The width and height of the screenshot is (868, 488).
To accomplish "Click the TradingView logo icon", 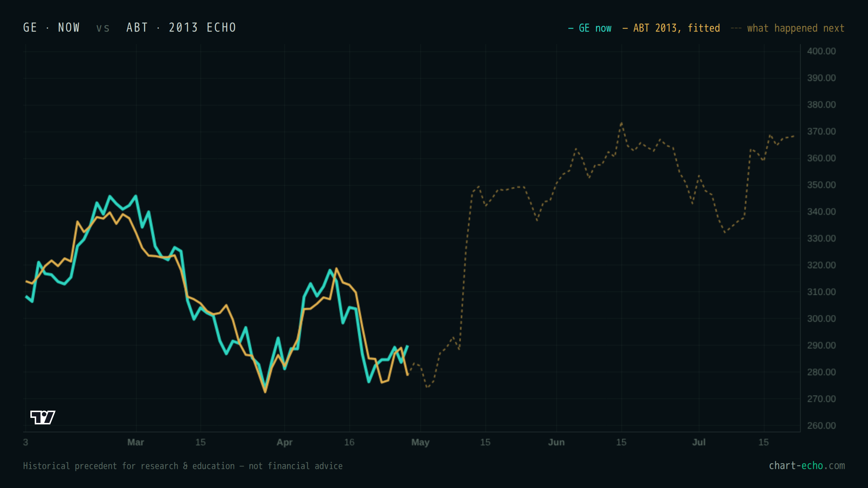I will coord(43,417).
